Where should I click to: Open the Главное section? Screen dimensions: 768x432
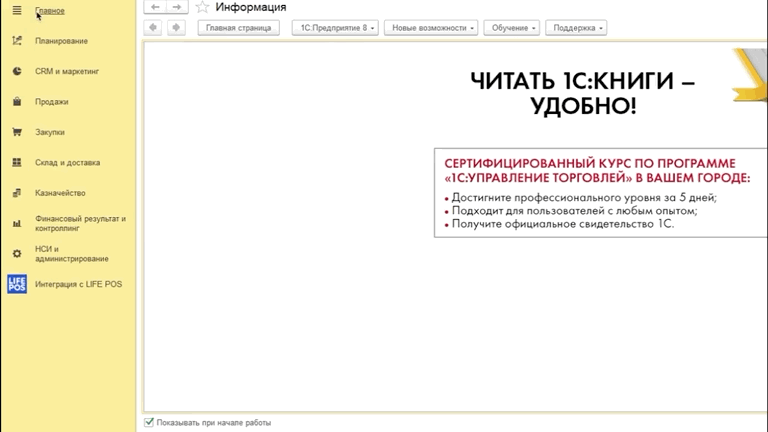pos(49,11)
